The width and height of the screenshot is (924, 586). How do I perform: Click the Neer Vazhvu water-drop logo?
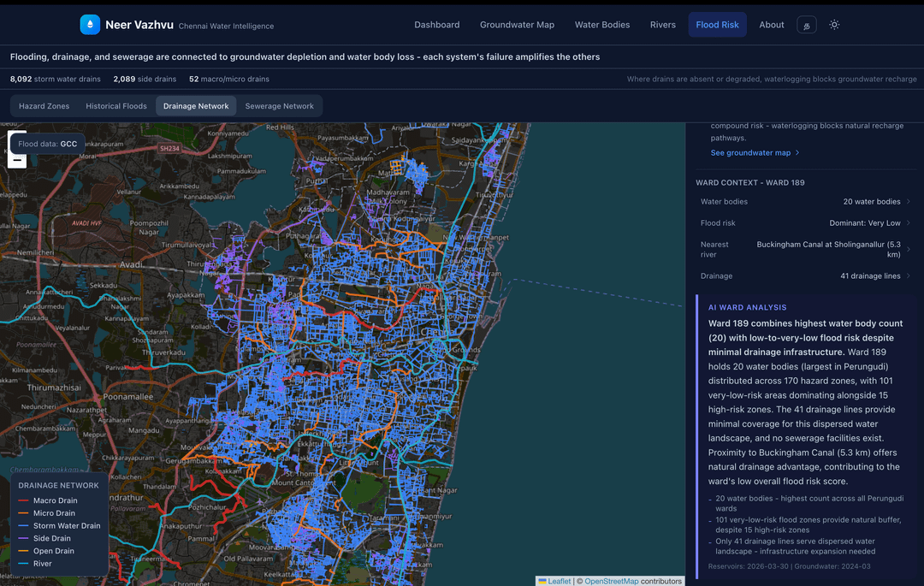click(90, 25)
